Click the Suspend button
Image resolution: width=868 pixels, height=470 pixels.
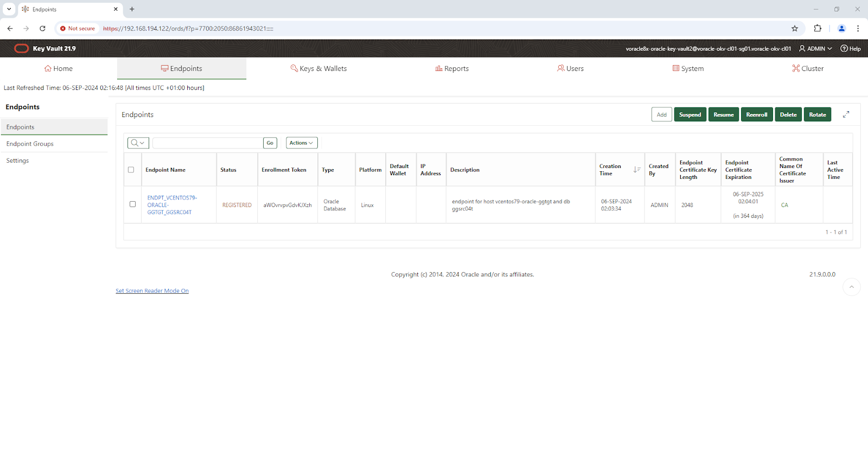pos(690,114)
